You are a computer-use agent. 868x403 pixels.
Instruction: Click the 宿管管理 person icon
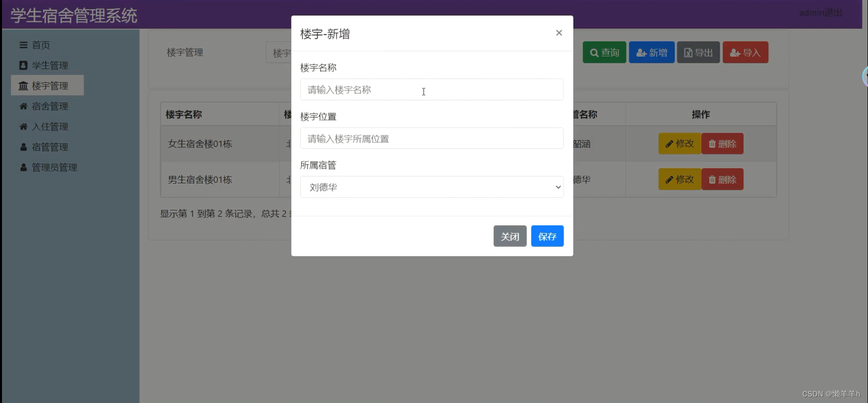pyautogui.click(x=23, y=147)
